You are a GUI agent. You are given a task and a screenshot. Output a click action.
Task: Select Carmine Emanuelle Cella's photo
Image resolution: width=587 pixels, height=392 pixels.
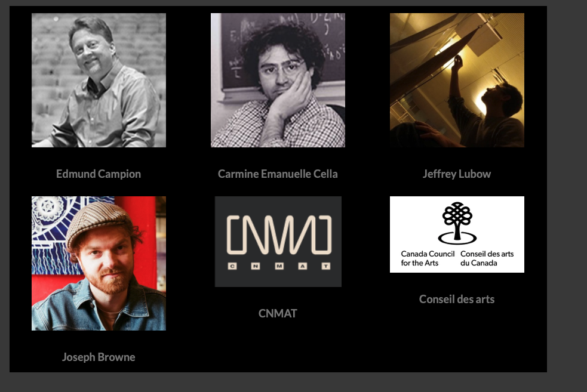(278, 80)
